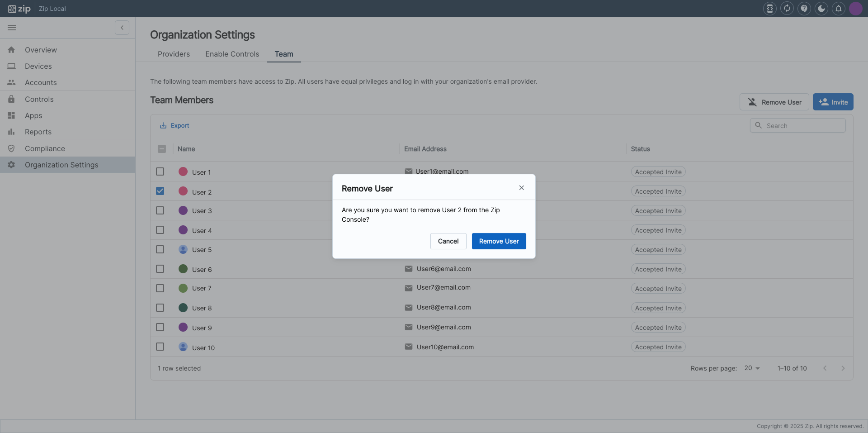Viewport: 868px width, 433px height.
Task: Click the hamburger menu icon
Action: coord(12,28)
